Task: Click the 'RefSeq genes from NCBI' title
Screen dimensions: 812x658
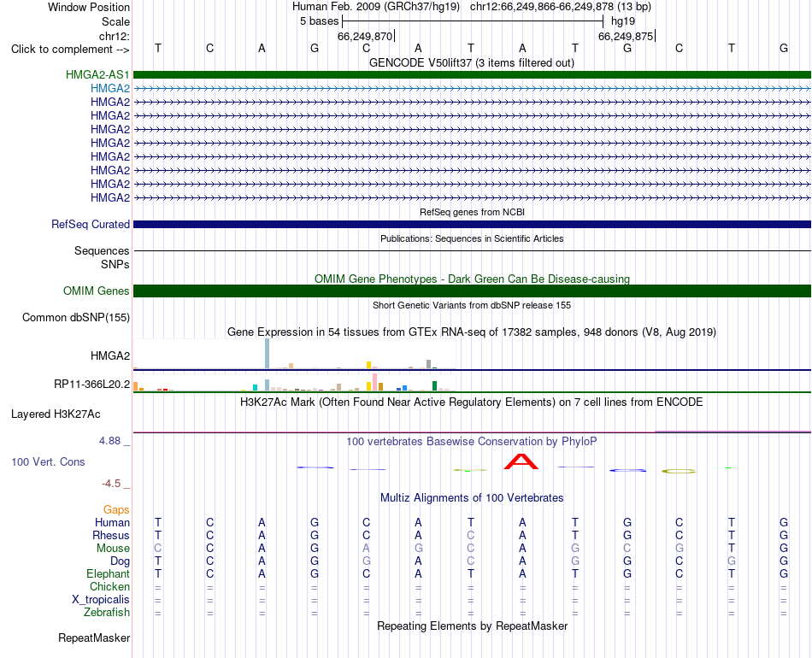Action: click(472, 212)
